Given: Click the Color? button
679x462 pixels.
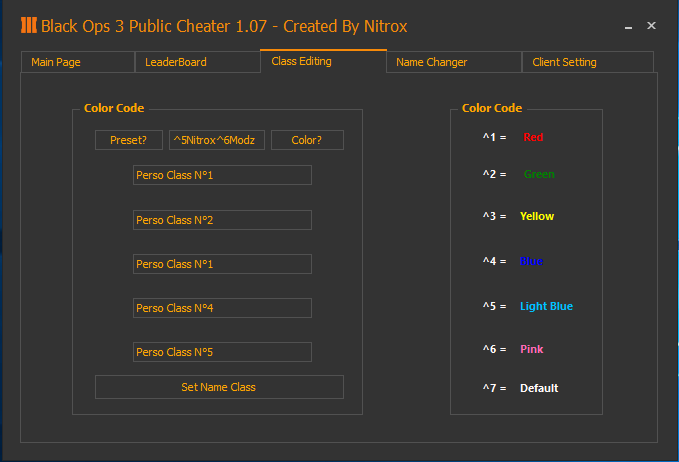Looking at the screenshot, I should [307, 140].
